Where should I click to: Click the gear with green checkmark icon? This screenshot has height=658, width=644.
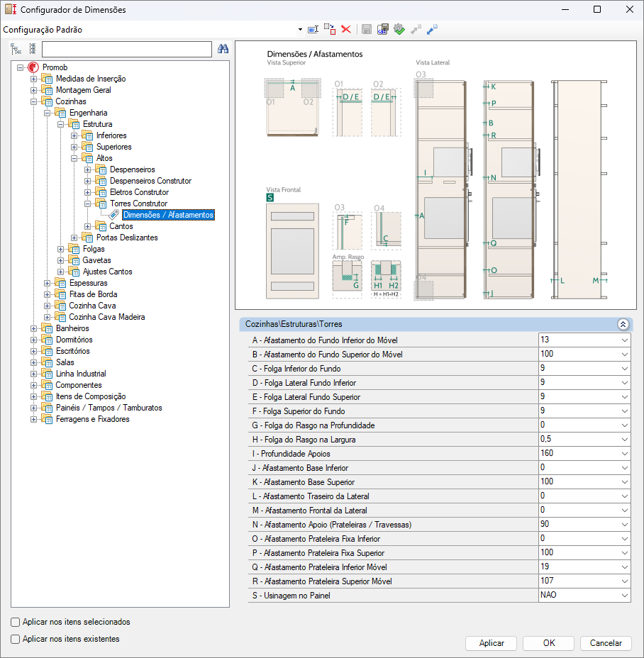[x=399, y=29]
